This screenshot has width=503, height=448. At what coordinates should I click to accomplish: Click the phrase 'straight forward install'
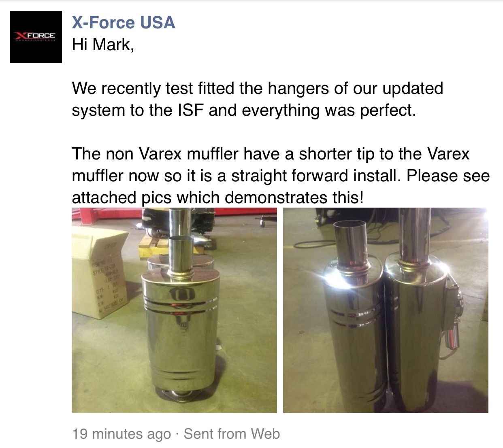(316, 176)
